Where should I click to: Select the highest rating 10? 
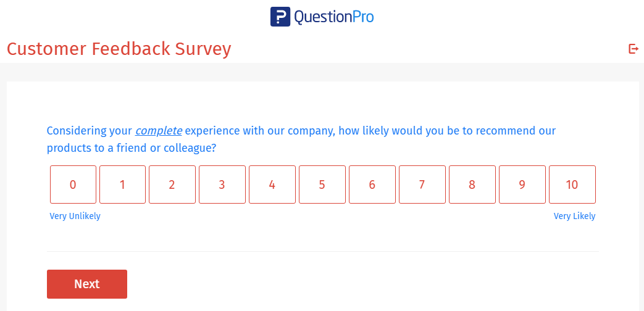(572, 185)
